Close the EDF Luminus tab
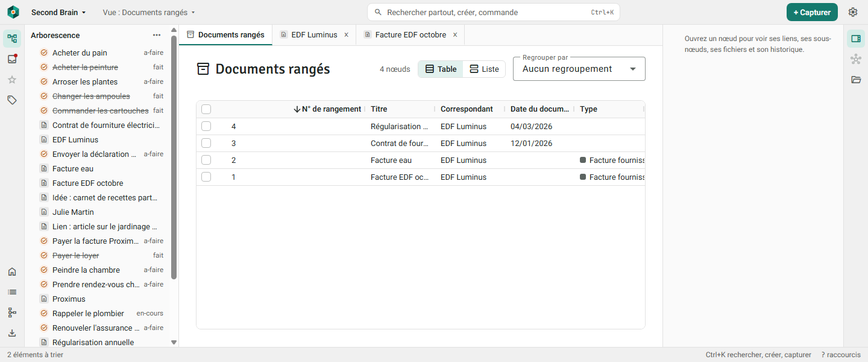Image resolution: width=868 pixels, height=362 pixels. pos(347,35)
